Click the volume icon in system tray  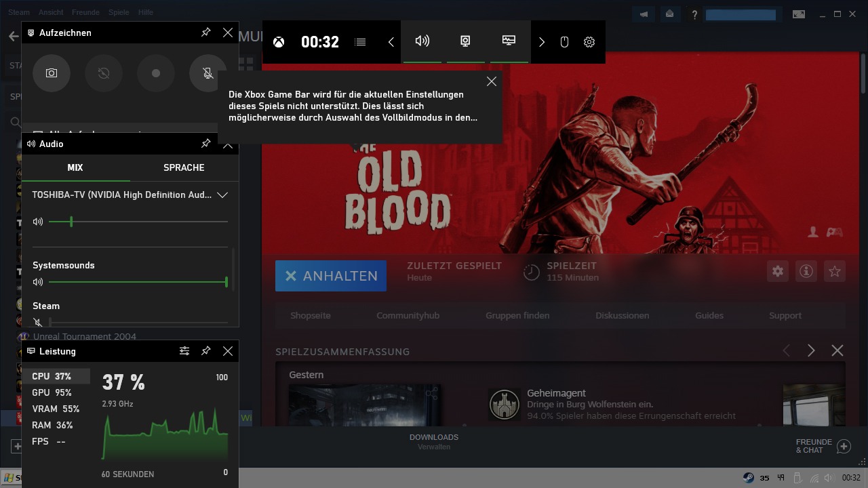click(829, 478)
